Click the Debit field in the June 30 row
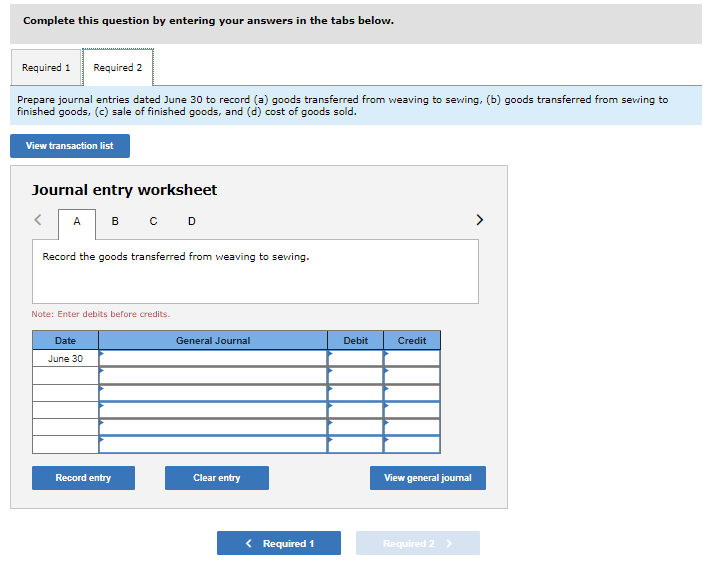The image size is (709, 579). click(x=355, y=358)
